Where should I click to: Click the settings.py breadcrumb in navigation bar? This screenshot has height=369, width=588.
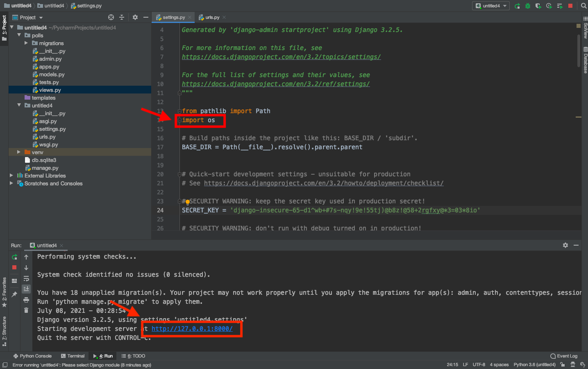pyautogui.click(x=86, y=6)
